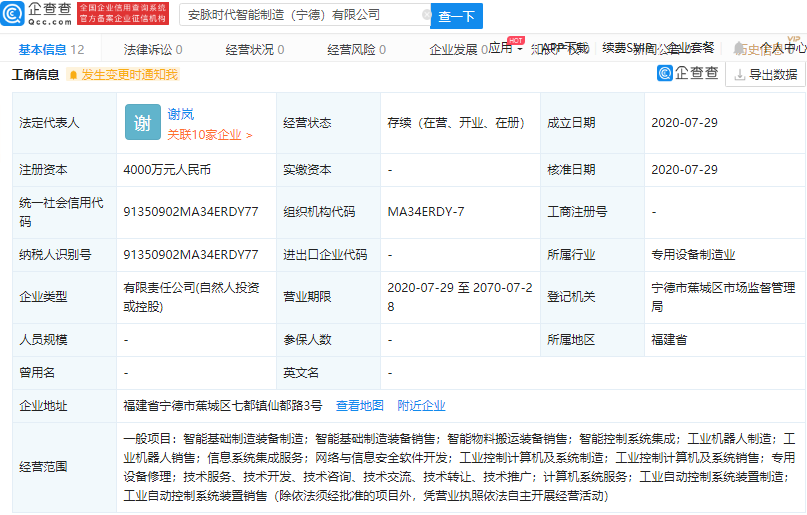Viewport: 807px width, 515px height.
Task: Click the 营业期限 label cell
Action: [x=328, y=297]
